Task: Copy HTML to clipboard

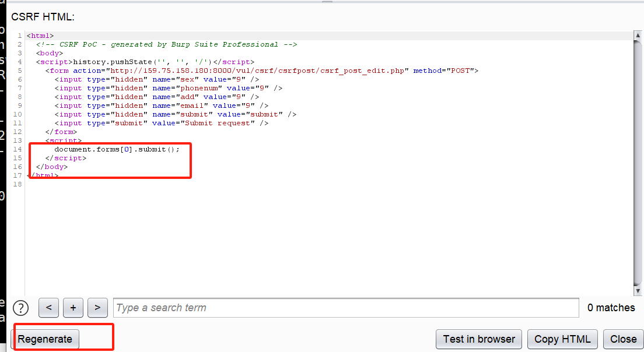Action: coord(562,339)
